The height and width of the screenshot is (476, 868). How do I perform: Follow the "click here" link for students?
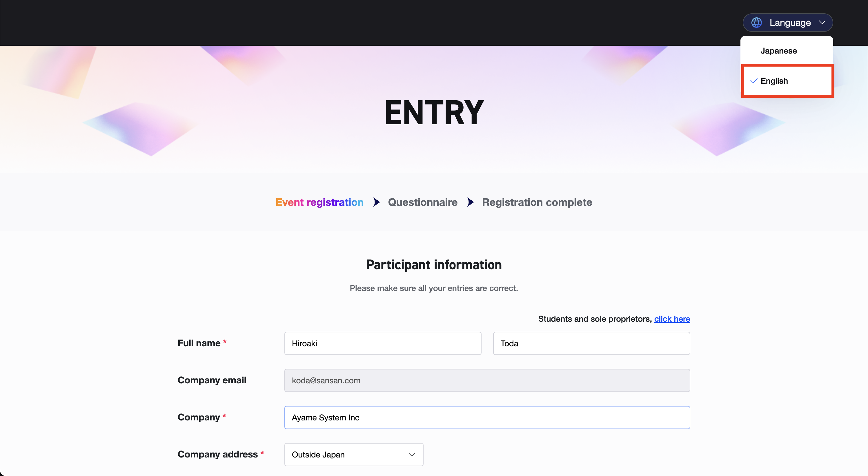672,319
